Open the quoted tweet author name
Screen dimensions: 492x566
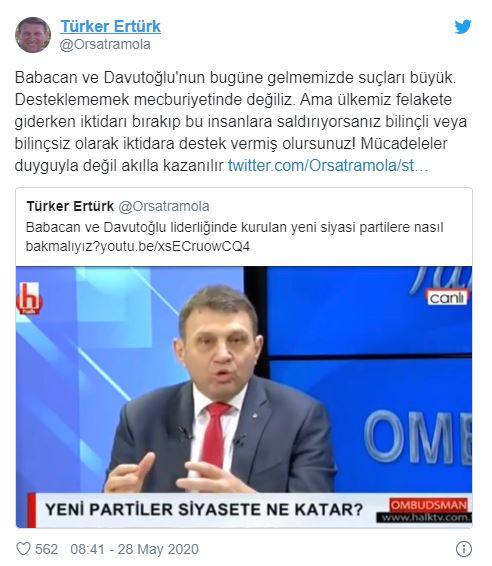tap(70, 206)
